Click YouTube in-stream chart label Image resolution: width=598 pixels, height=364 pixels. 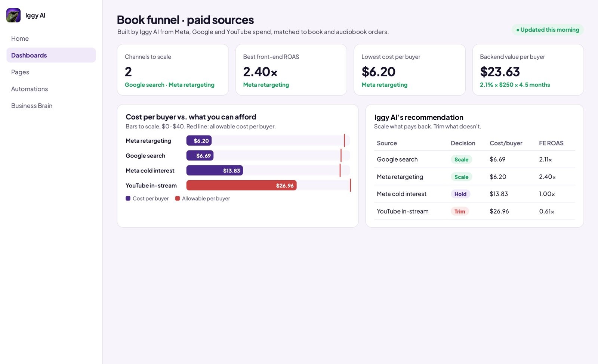(151, 186)
